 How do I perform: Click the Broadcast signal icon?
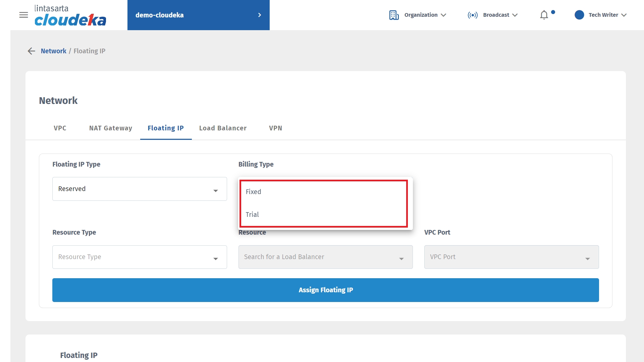point(472,15)
